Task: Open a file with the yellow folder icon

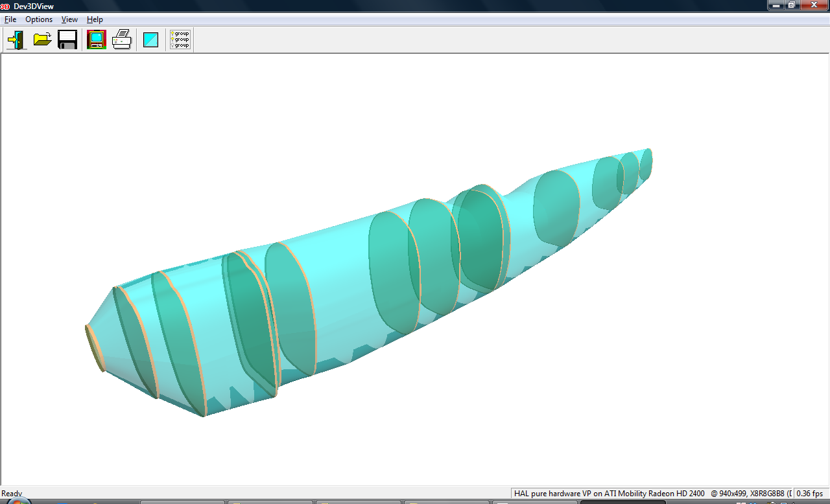Action: coord(42,40)
